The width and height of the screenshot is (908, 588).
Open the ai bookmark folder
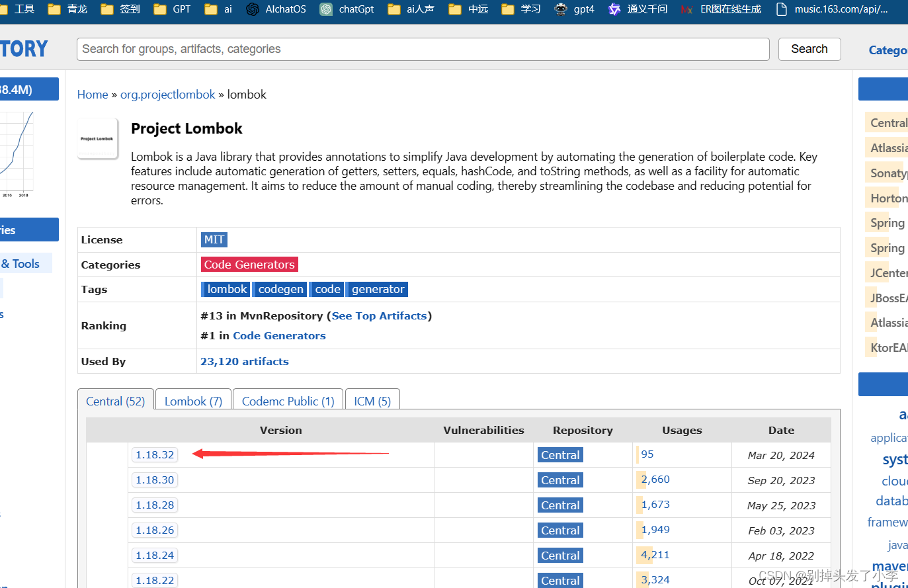(x=219, y=9)
